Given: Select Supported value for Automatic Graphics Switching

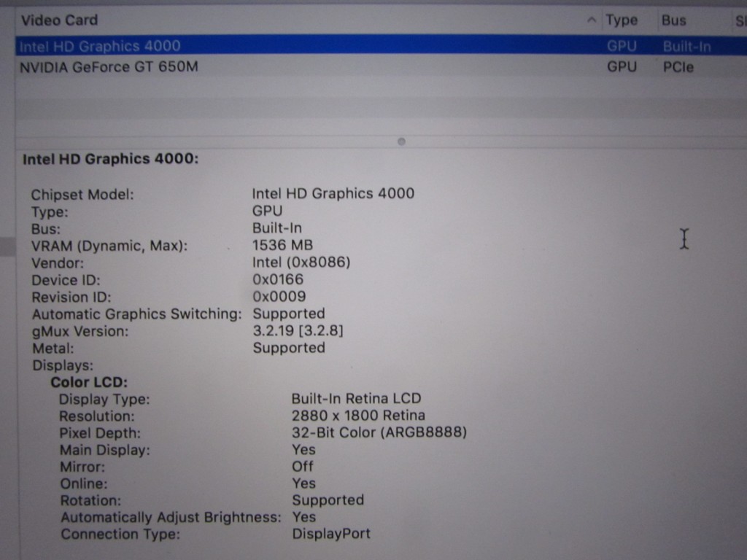Looking at the screenshot, I should coord(289,314).
